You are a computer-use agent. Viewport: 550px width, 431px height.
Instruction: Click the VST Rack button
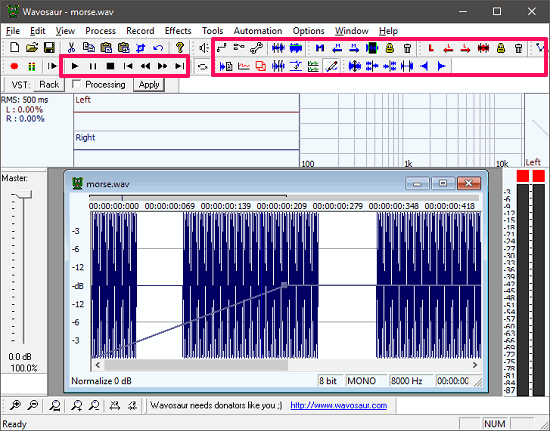coord(49,85)
